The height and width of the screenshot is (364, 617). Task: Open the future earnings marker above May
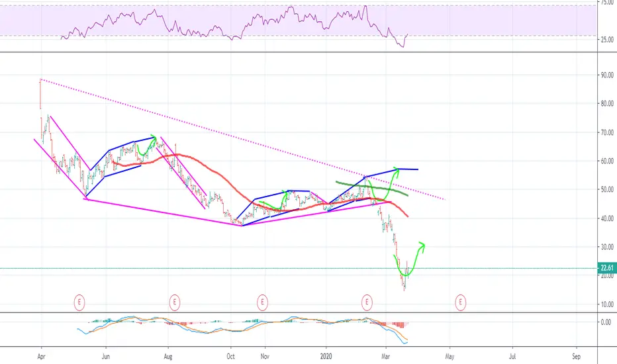click(x=460, y=302)
